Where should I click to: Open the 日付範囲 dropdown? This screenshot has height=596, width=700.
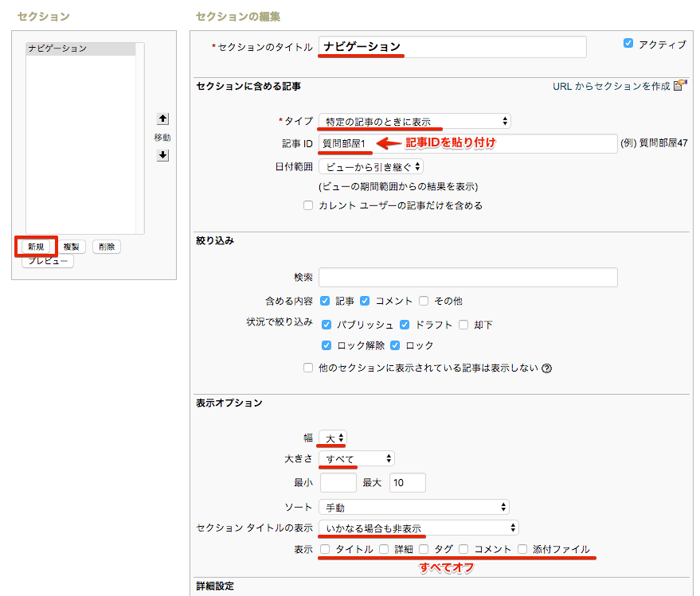pyautogui.click(x=371, y=167)
